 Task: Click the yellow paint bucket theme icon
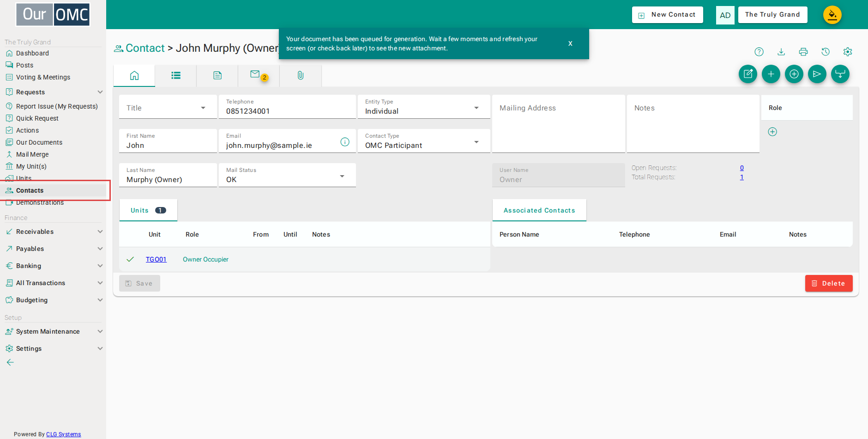832,15
